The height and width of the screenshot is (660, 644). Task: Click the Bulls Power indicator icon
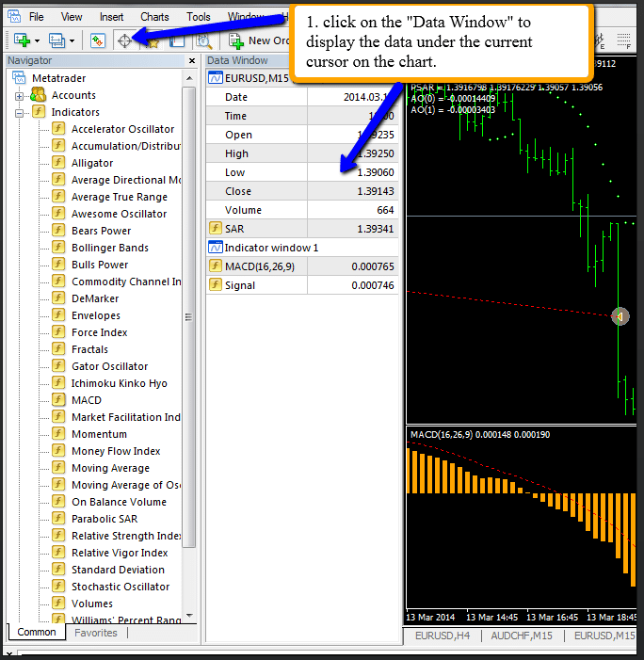58,264
